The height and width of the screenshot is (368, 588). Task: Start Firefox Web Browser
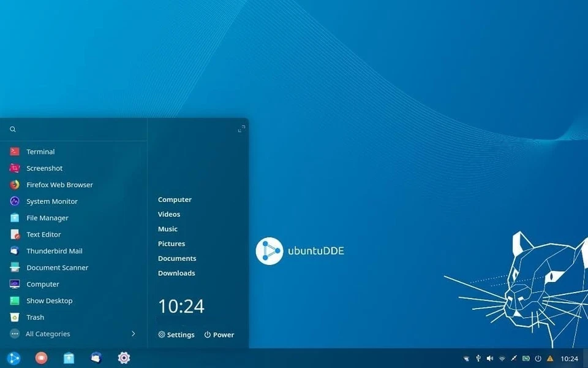(x=59, y=185)
